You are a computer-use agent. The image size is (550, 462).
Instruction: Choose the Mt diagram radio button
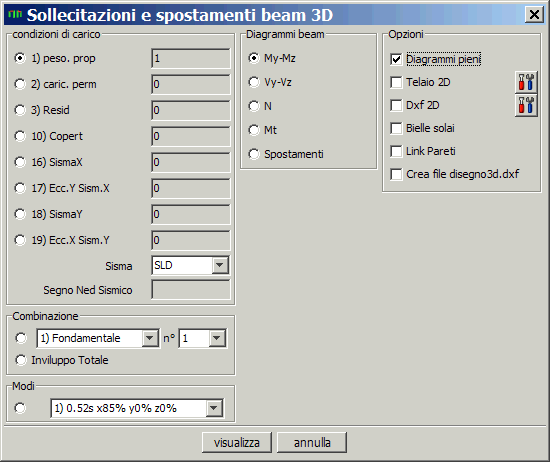(254, 130)
